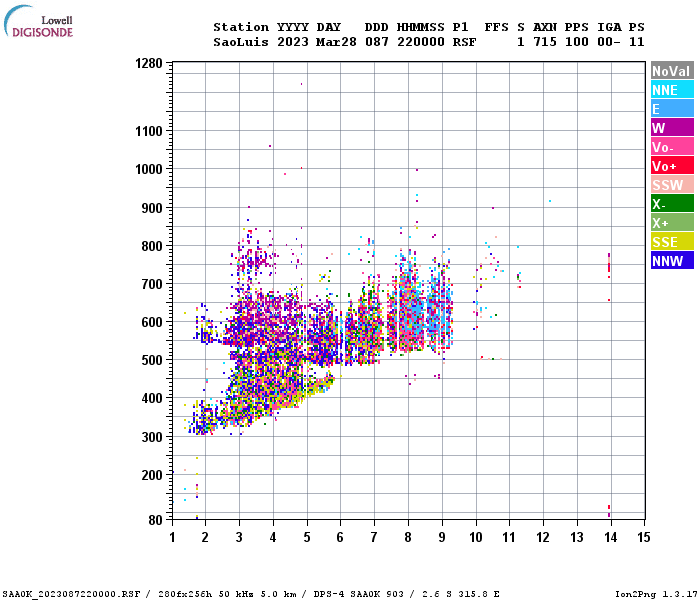The image size is (700, 600).
Task: Click the RSF program value
Action: tap(464, 42)
